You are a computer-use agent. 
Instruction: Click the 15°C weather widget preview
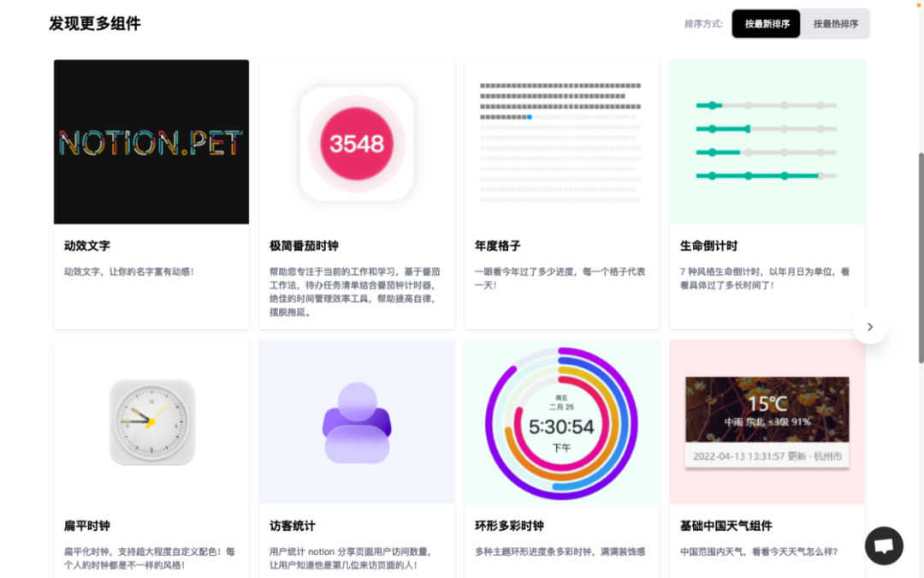tap(767, 421)
